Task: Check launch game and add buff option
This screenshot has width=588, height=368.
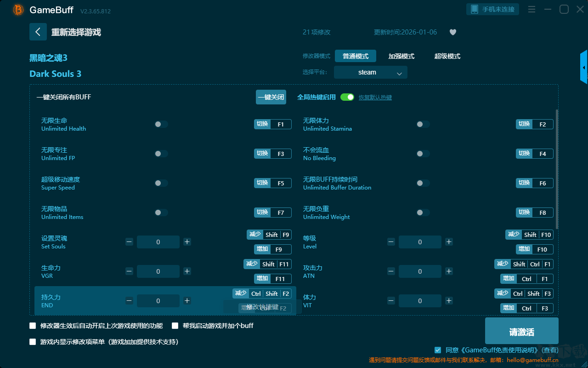Action: pyautogui.click(x=175, y=326)
